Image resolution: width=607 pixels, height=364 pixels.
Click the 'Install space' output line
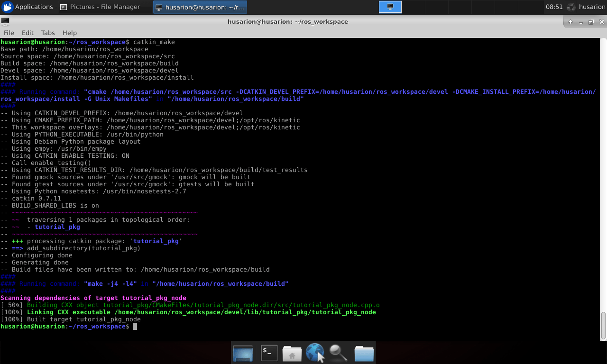tap(97, 78)
